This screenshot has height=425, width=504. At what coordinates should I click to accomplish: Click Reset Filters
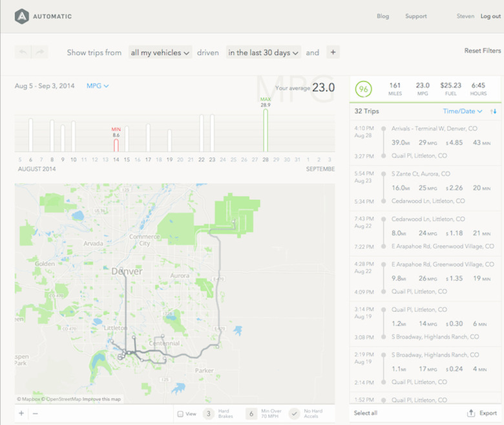(x=482, y=50)
